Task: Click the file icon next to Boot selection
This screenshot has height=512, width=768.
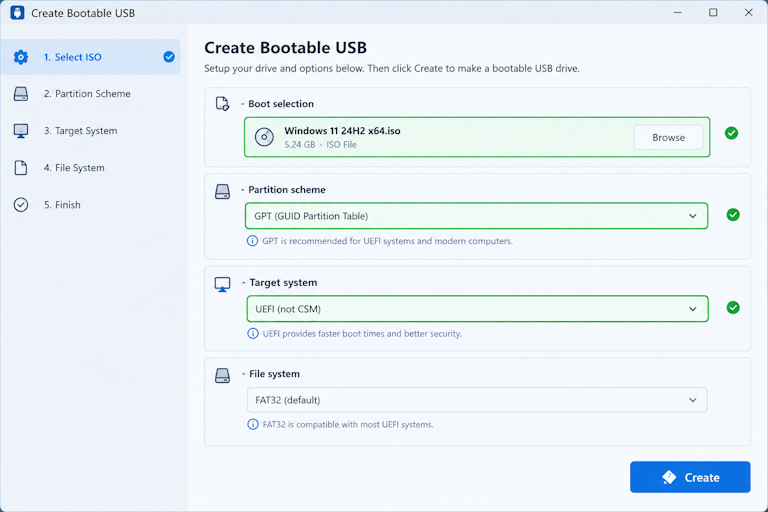Action: pos(222,104)
